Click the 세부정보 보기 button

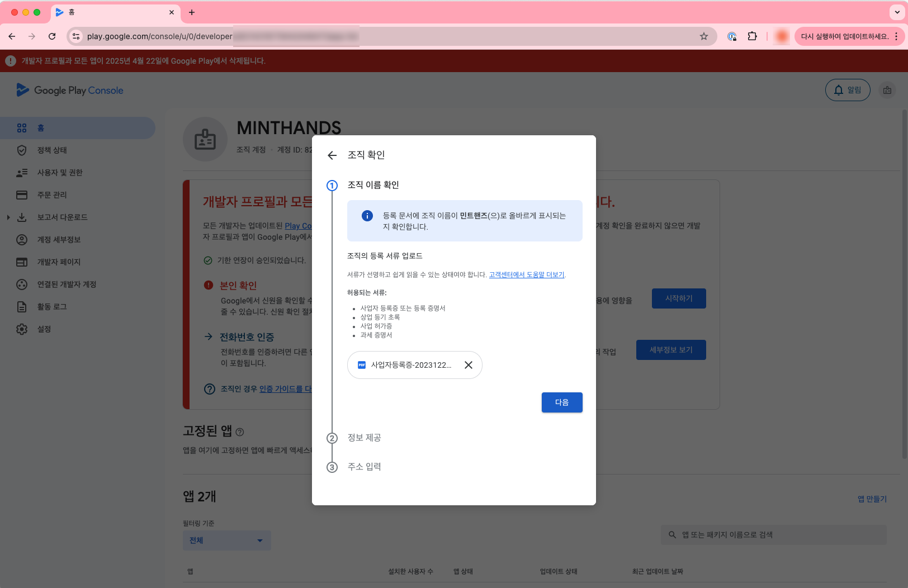point(671,350)
